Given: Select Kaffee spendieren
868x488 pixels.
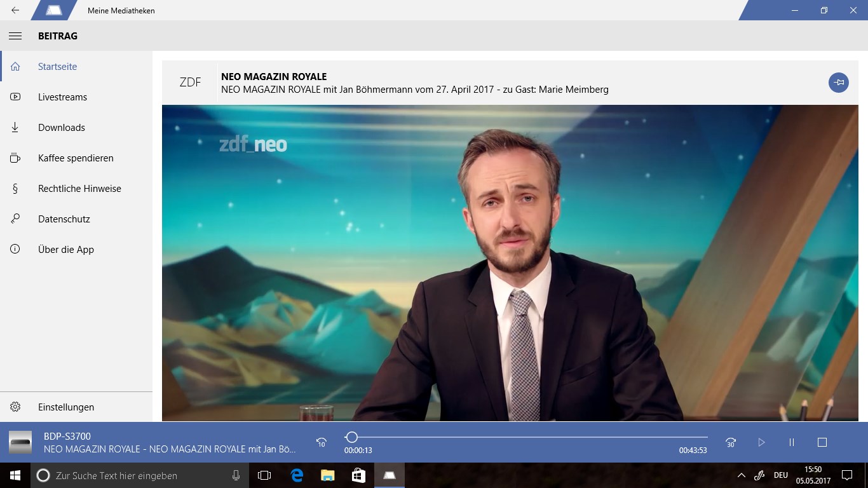Looking at the screenshot, I should (76, 158).
